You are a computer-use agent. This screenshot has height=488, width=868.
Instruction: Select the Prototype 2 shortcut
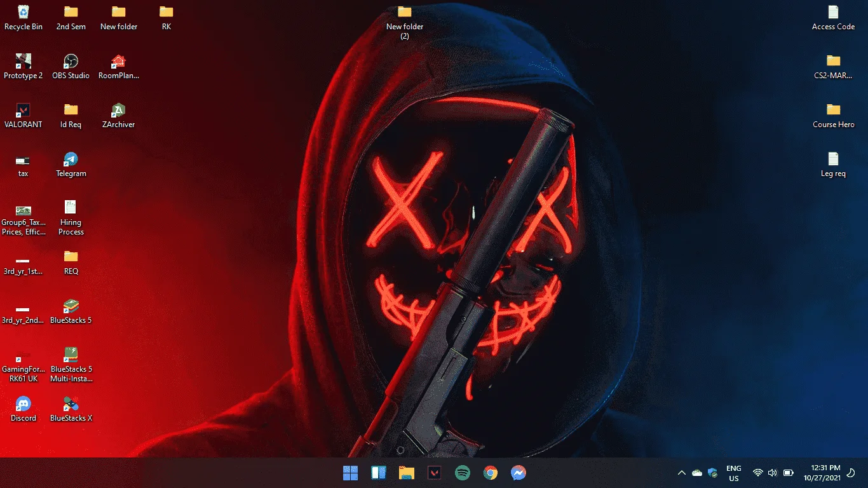24,67
